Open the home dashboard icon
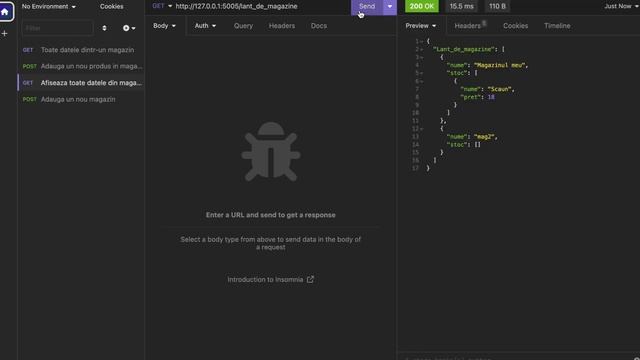Screen dimensions: 640x360 click(5, 11)
